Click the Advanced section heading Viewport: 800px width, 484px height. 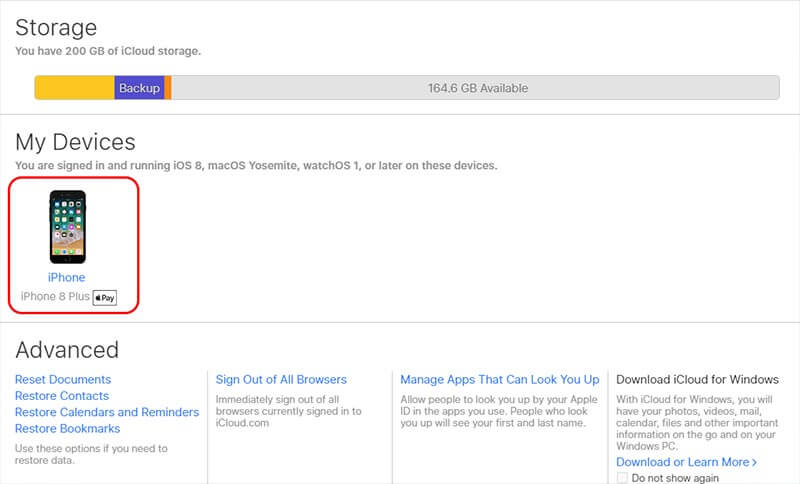click(x=67, y=350)
